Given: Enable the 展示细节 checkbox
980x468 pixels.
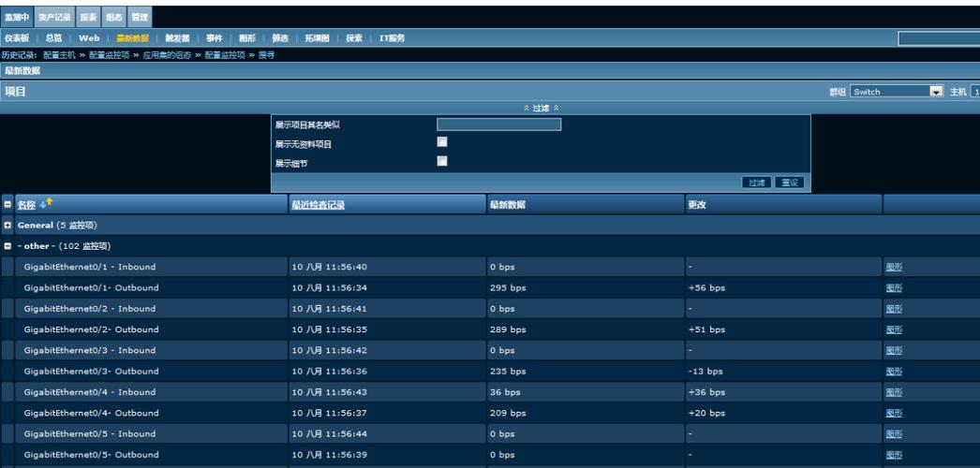Looking at the screenshot, I should click(442, 162).
